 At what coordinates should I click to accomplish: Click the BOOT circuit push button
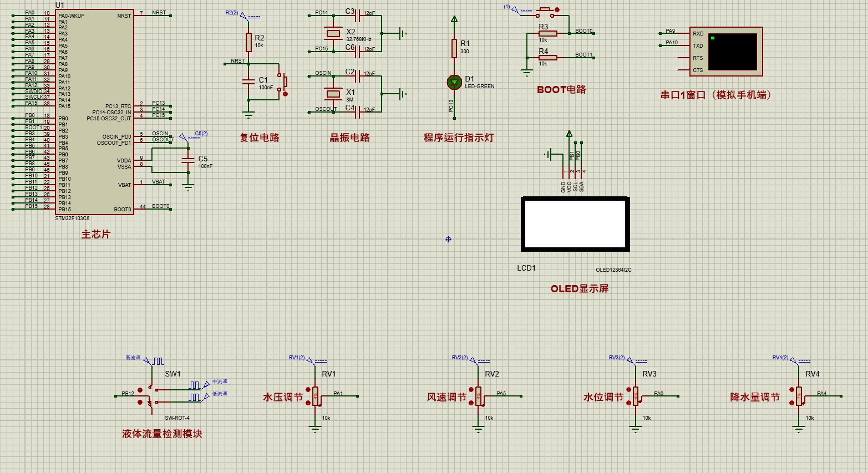(545, 11)
